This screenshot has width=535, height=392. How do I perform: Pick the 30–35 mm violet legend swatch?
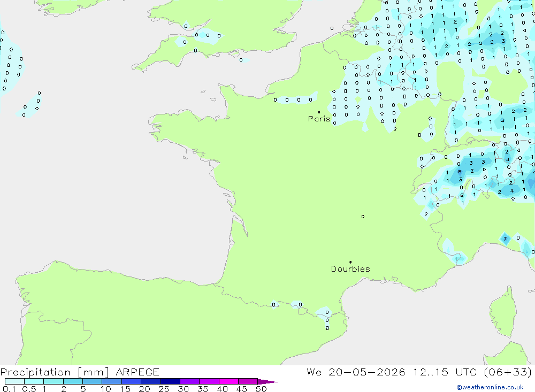pyautogui.click(x=190, y=381)
